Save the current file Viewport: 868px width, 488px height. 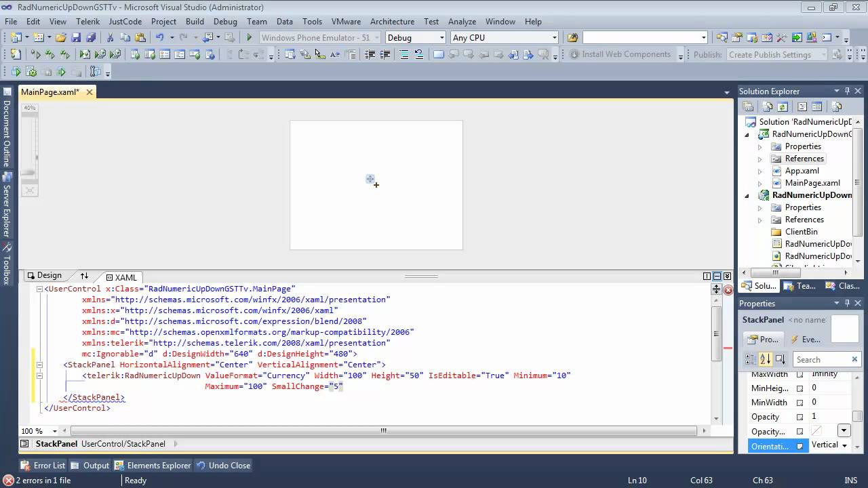[76, 38]
